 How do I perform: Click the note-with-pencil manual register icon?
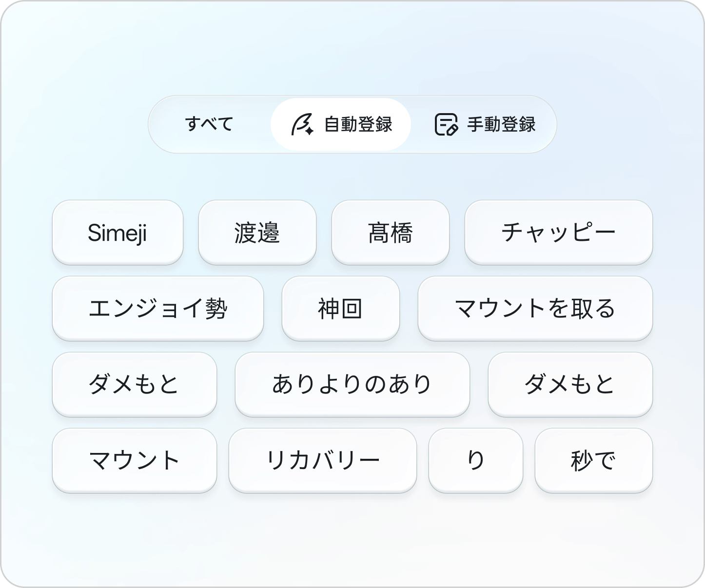pyautogui.click(x=446, y=124)
